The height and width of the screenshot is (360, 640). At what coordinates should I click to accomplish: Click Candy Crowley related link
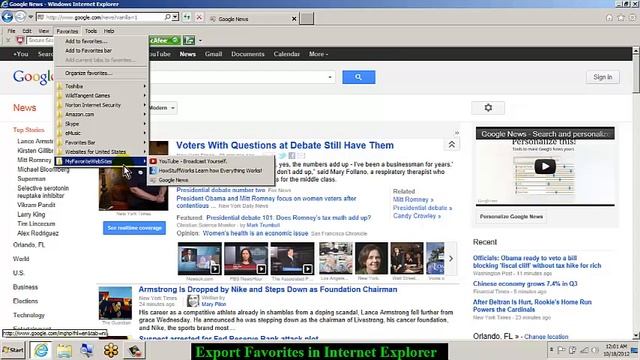(x=417, y=216)
